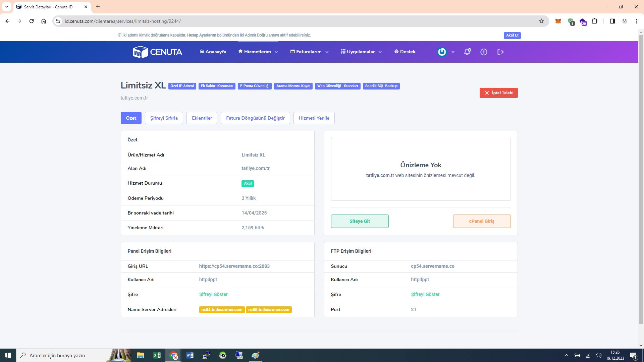Open Windows notification center
Screen dimensions: 644x362
tap(634, 355)
